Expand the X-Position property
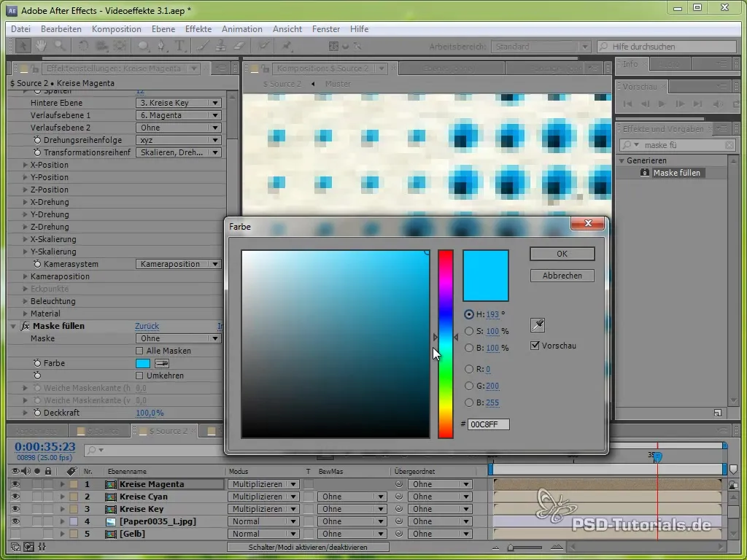 tap(26, 166)
